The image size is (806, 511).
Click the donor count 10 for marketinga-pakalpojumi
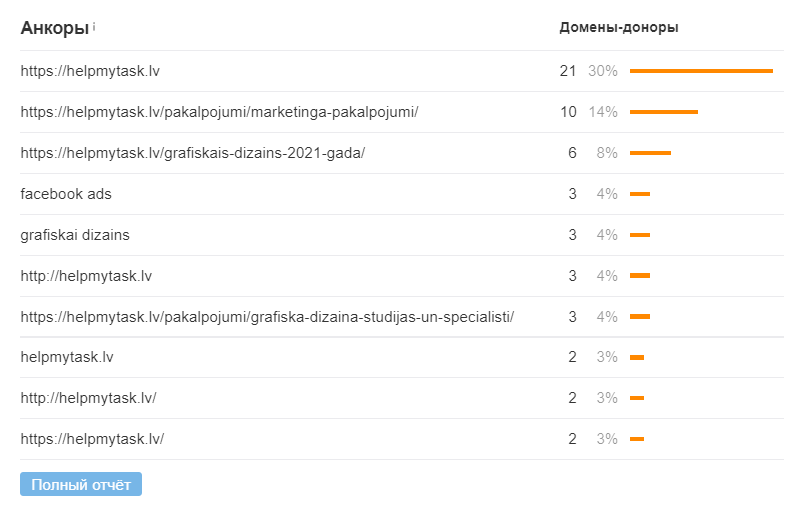tap(568, 112)
